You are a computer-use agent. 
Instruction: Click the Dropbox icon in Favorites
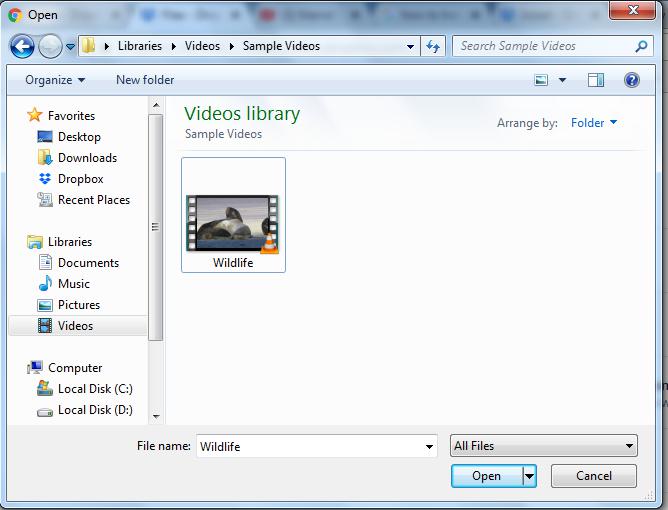(x=45, y=179)
